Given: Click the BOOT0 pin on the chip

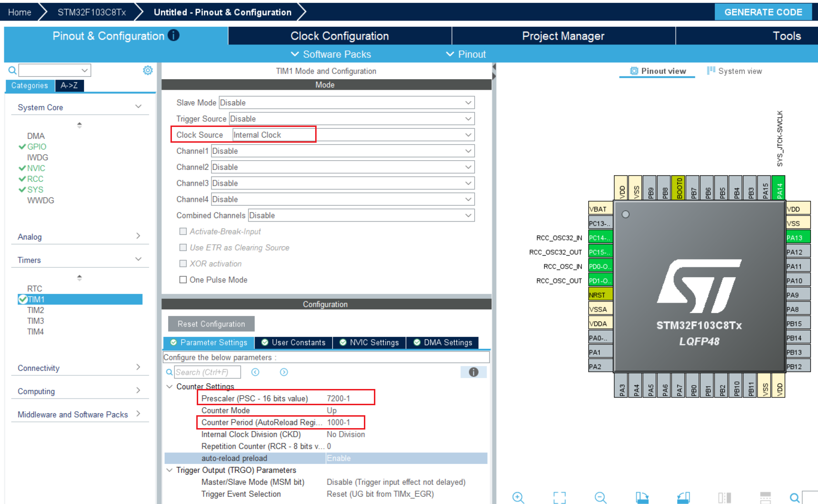Looking at the screenshot, I should 679,188.
